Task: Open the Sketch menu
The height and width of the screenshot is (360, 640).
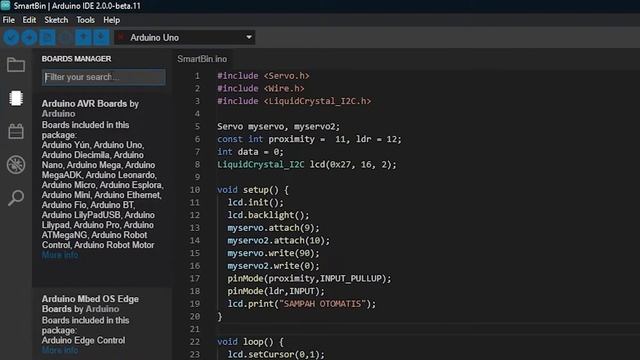Action: point(56,20)
